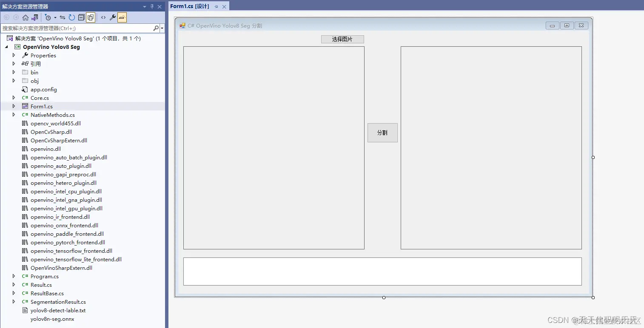Screen dimensions: 644x328
Task: Click the View Code icon
Action: [x=103, y=17]
